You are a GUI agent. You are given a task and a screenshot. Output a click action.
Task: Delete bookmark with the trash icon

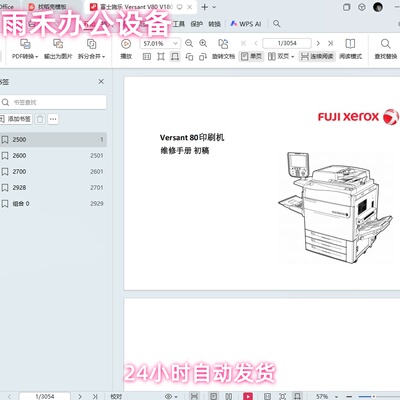(40, 119)
